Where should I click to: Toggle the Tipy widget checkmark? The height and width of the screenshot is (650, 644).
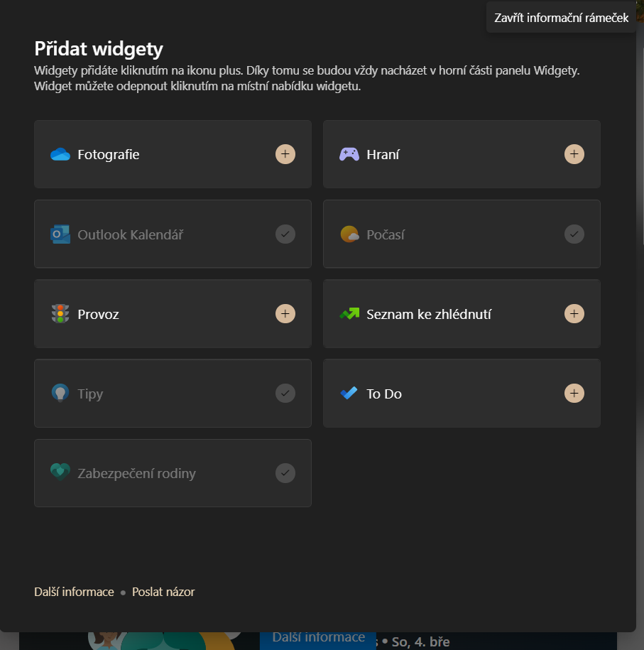285,393
